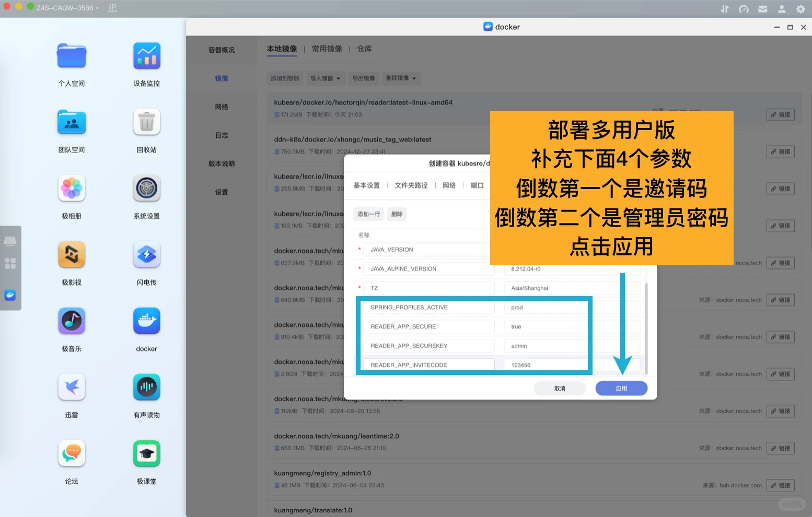Select 网络 in docker sidebar
The width and height of the screenshot is (812, 517).
pos(222,107)
